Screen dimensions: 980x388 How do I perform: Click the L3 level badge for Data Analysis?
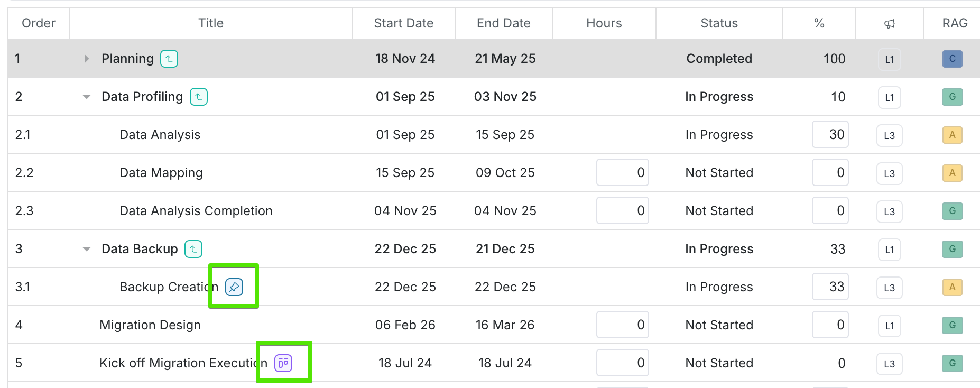[x=890, y=135]
